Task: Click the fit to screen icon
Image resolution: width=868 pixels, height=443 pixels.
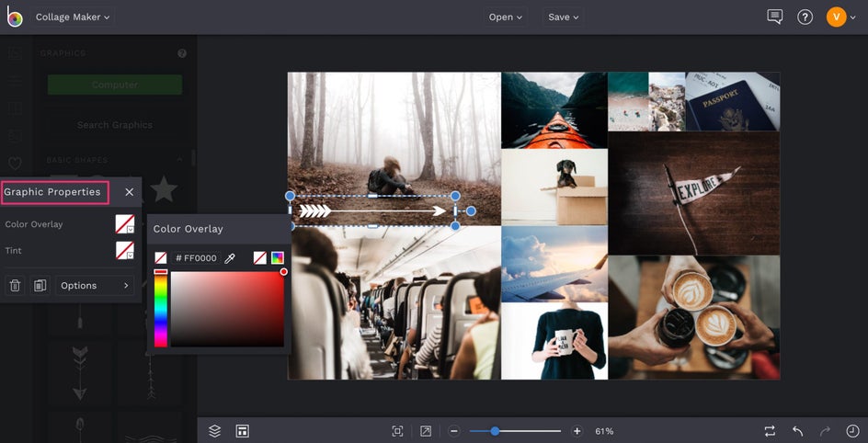Action: point(397,431)
